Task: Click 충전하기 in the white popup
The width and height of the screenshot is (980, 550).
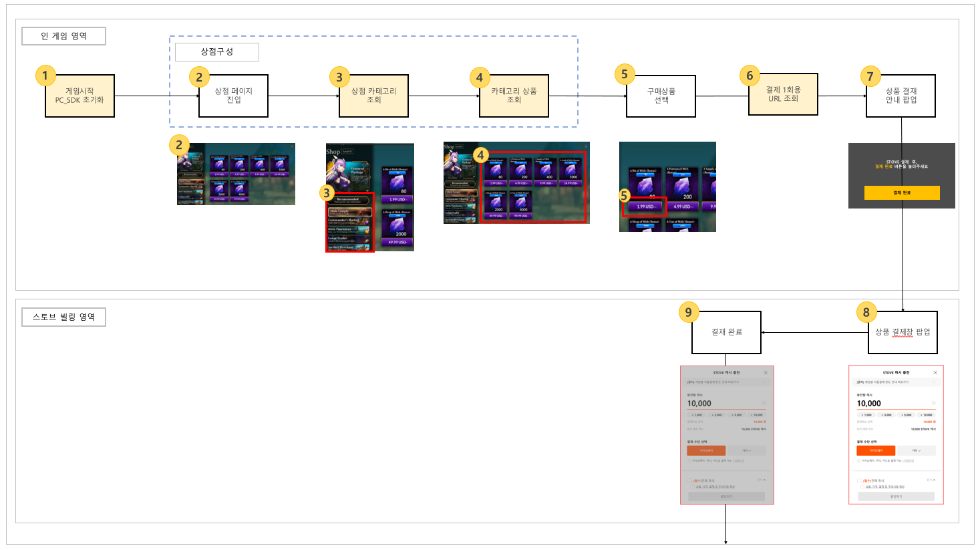Action: pyautogui.click(x=896, y=497)
